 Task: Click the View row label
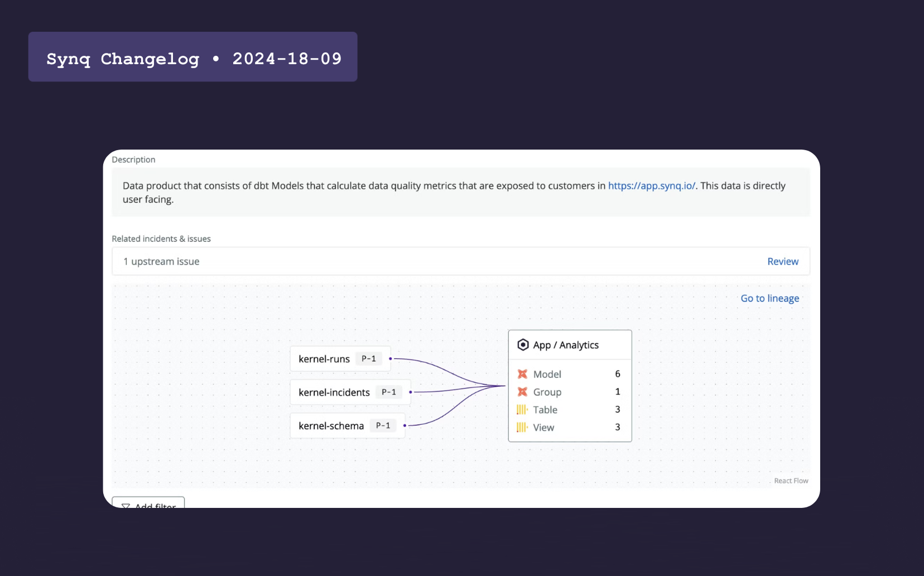click(x=543, y=428)
